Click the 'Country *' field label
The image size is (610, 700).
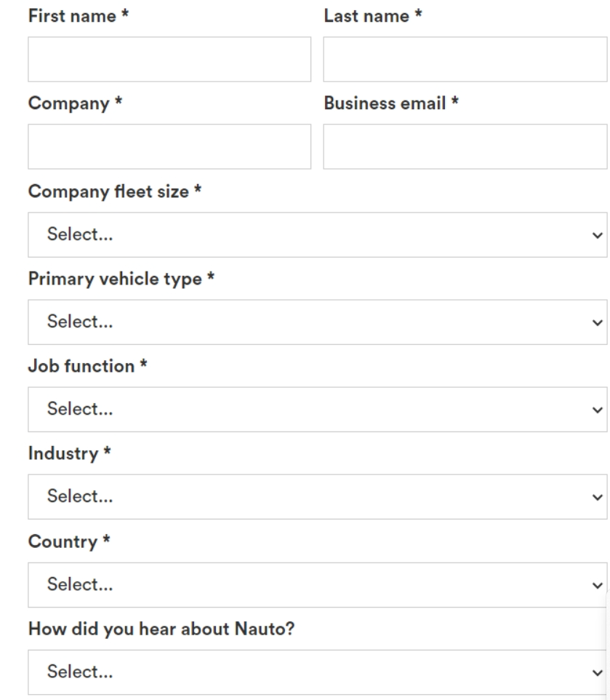click(x=63, y=541)
